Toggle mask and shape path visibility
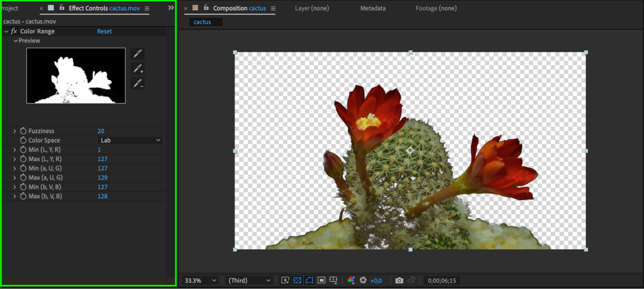This screenshot has height=289, width=644. click(x=309, y=280)
